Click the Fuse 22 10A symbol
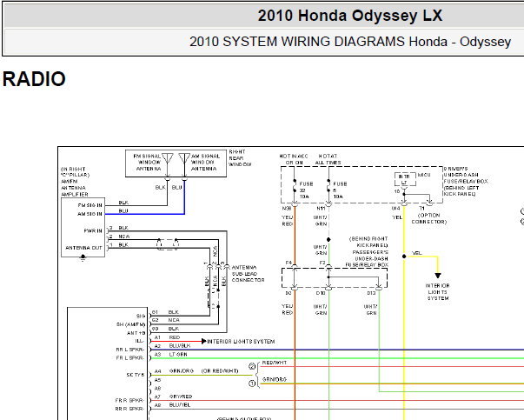 (x=295, y=187)
